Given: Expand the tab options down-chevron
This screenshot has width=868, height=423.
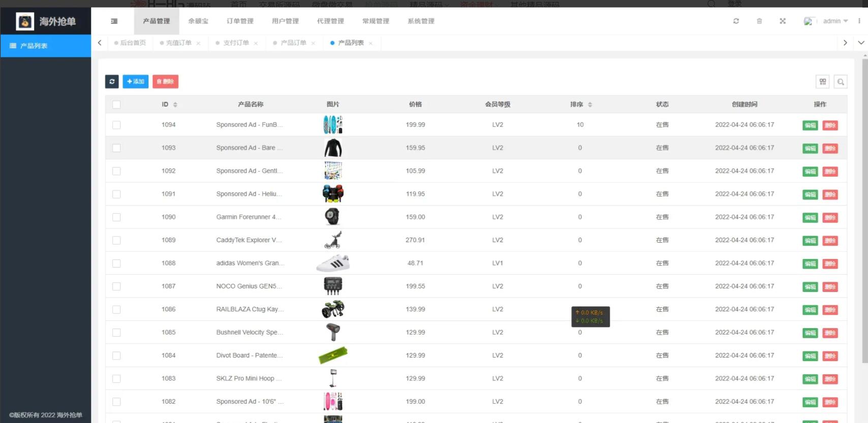Looking at the screenshot, I should pos(861,43).
